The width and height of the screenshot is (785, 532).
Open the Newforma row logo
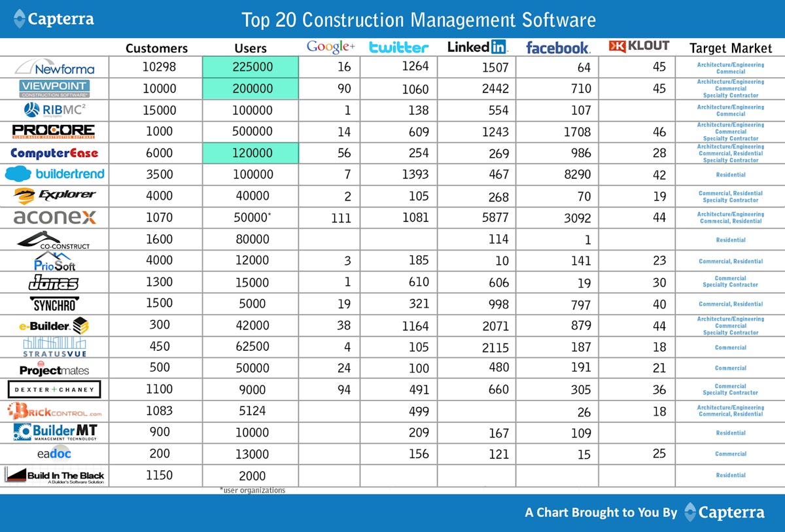[x=55, y=67]
